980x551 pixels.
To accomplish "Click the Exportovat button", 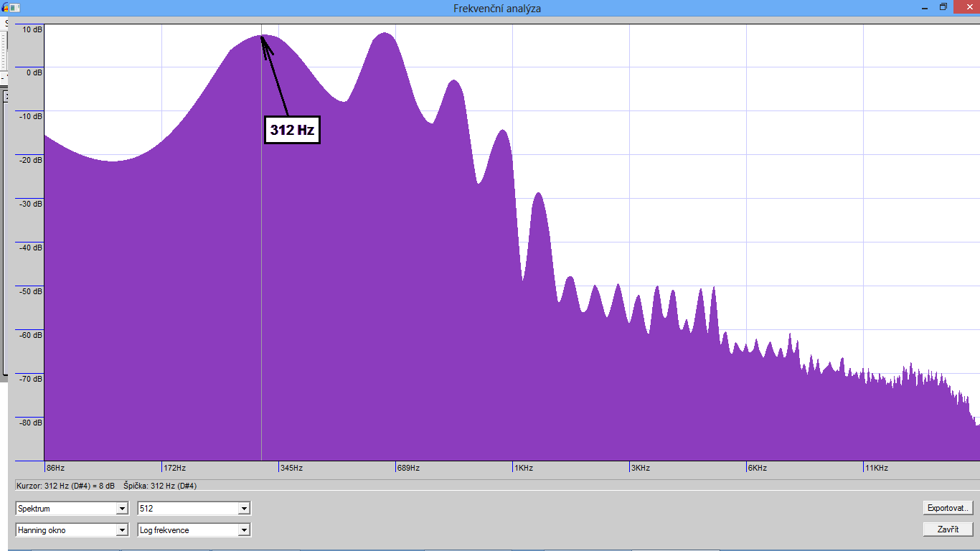I will 948,508.
